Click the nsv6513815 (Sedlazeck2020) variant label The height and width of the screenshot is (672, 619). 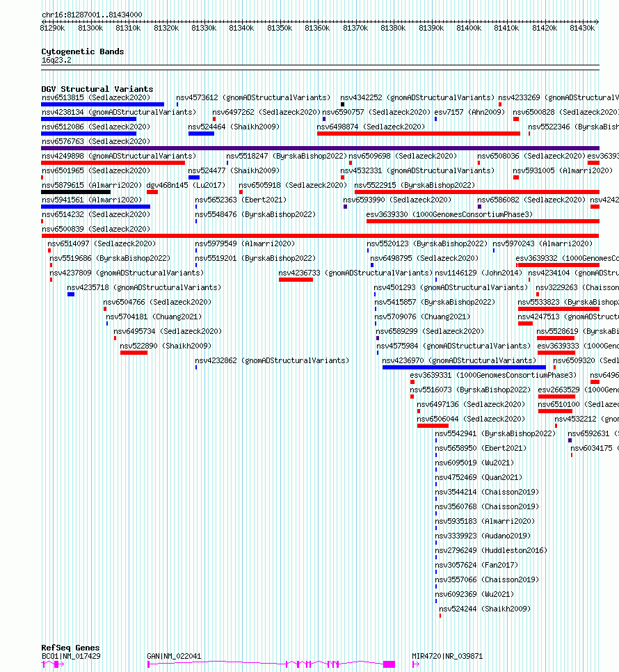[x=96, y=97]
